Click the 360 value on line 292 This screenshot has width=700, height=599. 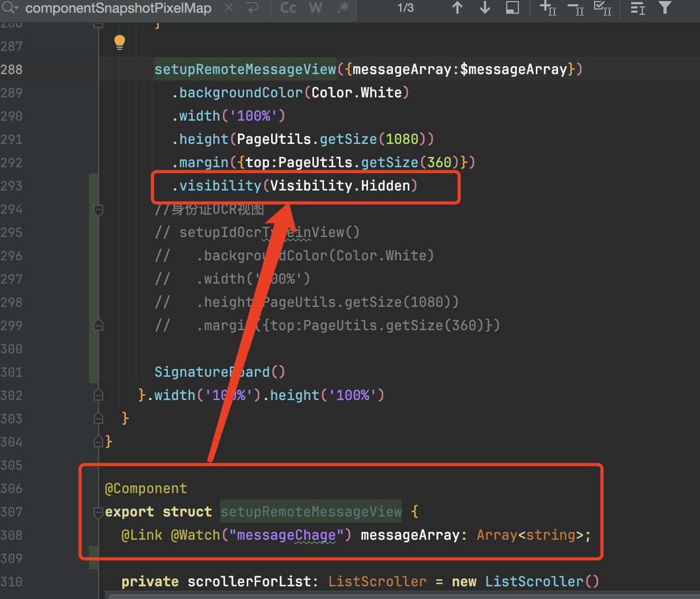(439, 162)
